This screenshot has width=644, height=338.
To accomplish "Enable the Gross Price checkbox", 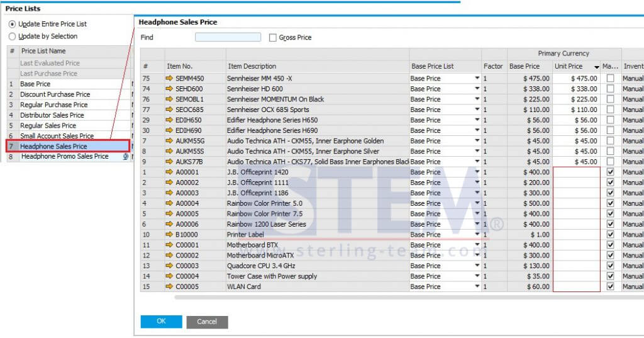I will [273, 37].
